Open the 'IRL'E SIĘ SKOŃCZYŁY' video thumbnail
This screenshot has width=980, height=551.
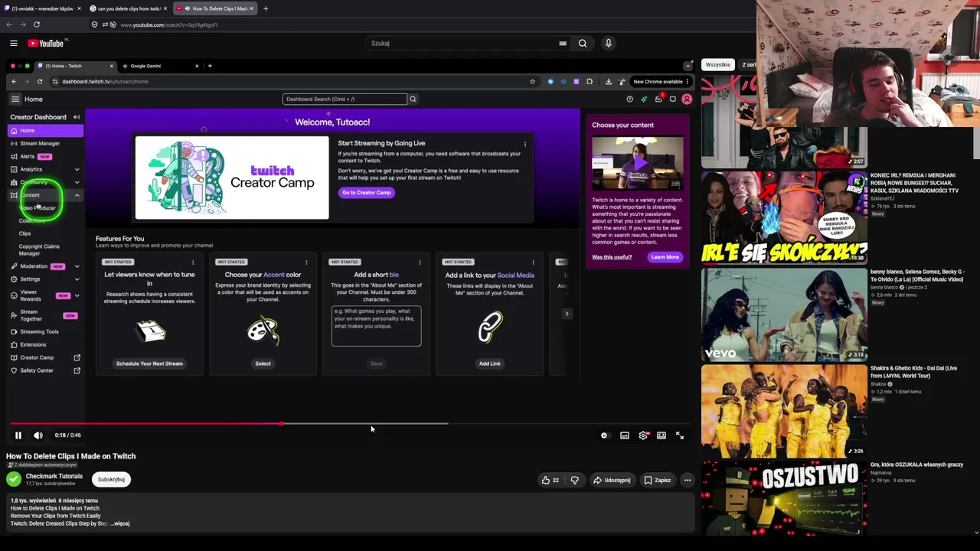785,218
